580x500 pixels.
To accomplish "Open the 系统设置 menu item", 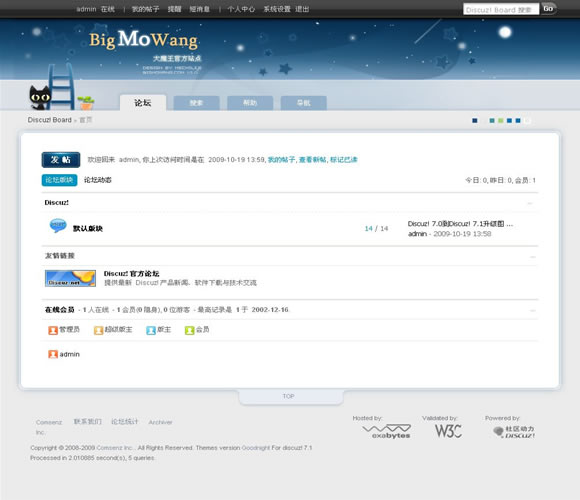I will [x=277, y=9].
